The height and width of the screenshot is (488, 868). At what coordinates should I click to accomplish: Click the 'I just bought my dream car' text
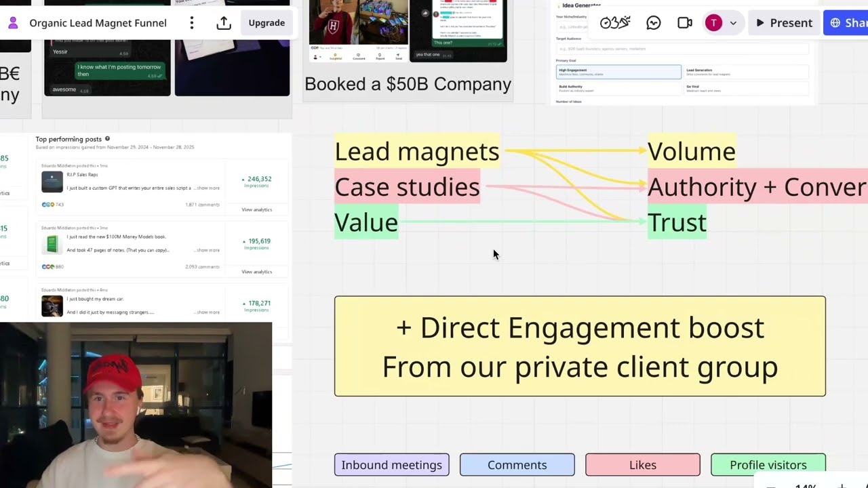(x=95, y=299)
